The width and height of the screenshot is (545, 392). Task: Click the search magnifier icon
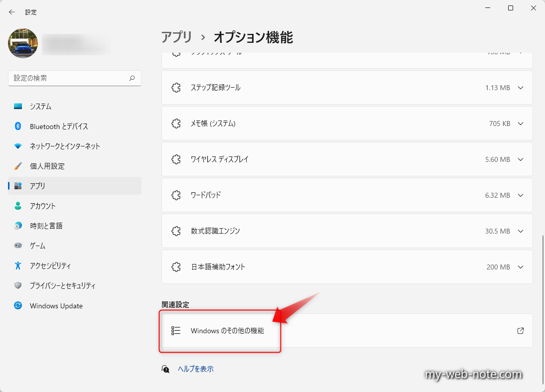point(132,78)
